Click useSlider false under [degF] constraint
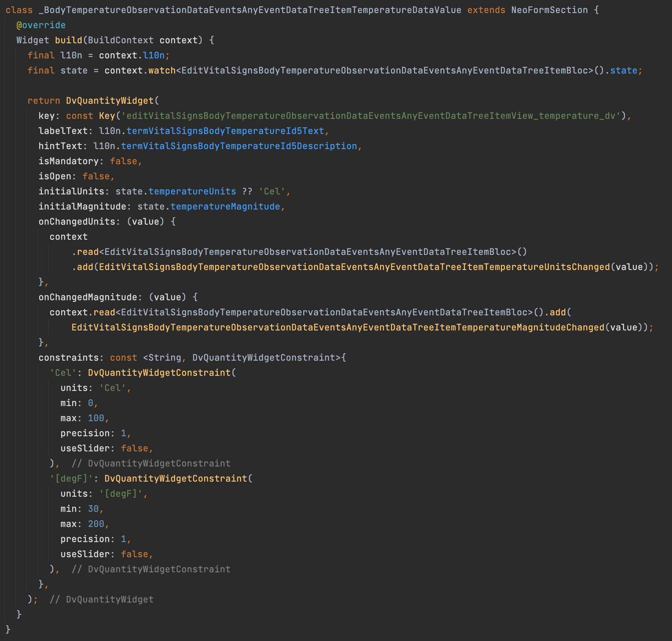Screen dimensions: 672x641 coord(134,554)
